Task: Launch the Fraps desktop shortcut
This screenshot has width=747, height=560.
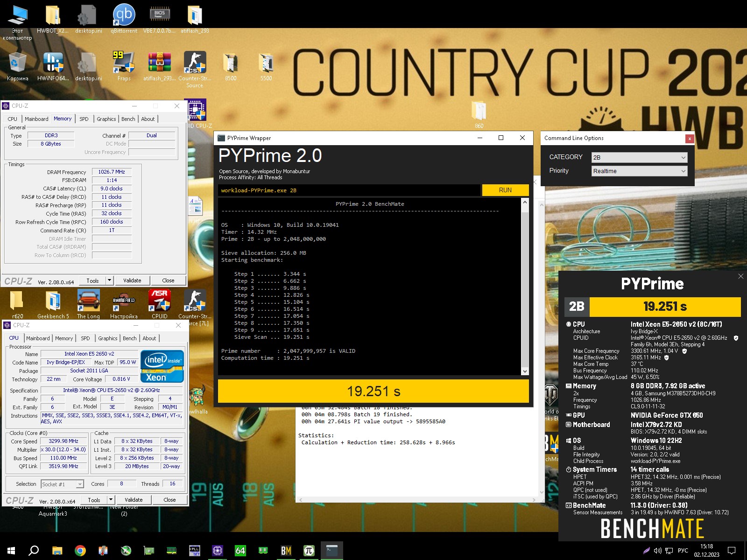Action: pos(124,66)
